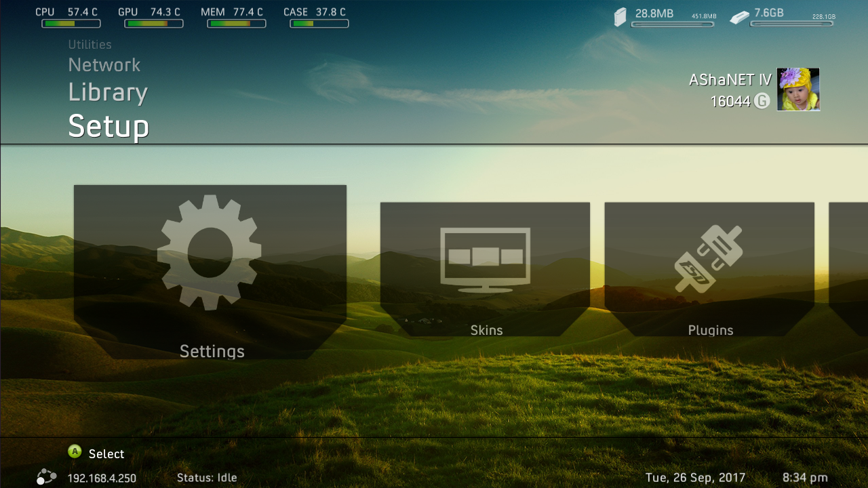868x488 pixels.
Task: Click the 8:34 pm clock
Action: pyautogui.click(x=805, y=478)
